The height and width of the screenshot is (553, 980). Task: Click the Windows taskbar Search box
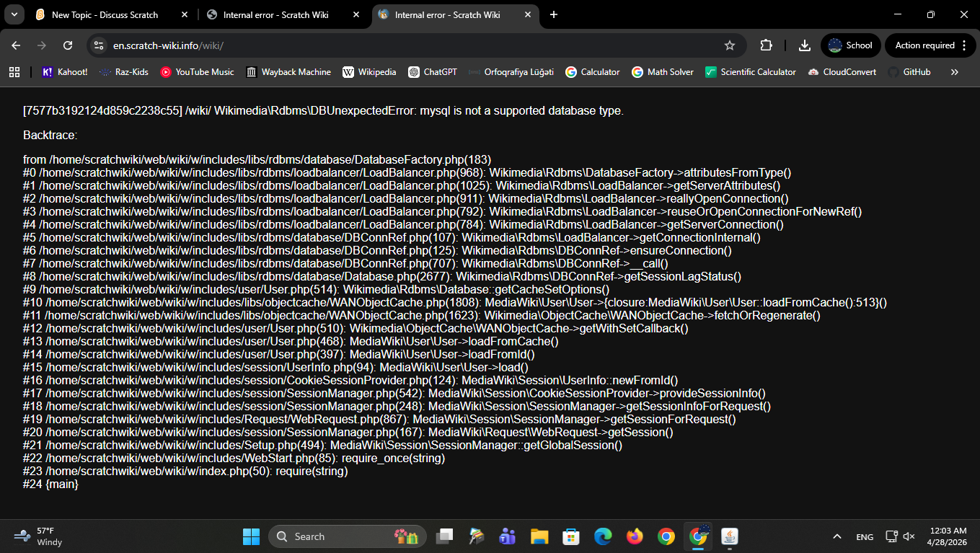348,536
